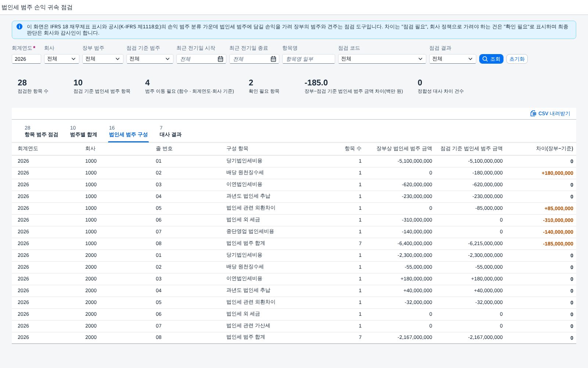The width and height of the screenshot is (588, 368).
Task: Click 중단영업 법인세비용 row label
Action: (250, 231)
